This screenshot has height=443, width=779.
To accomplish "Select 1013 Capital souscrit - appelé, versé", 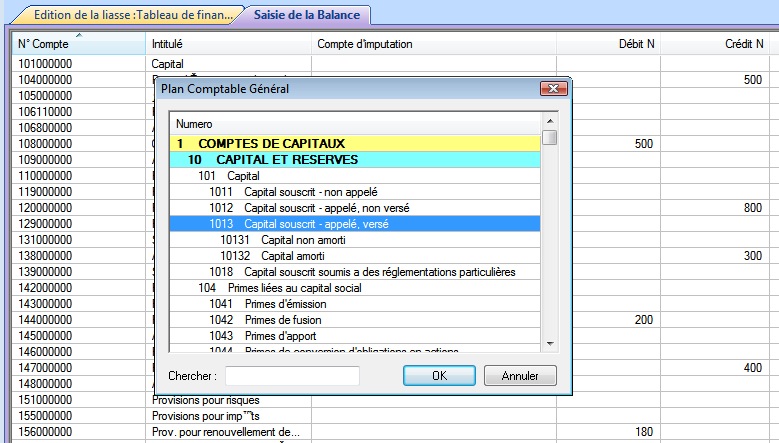I will click(355, 224).
